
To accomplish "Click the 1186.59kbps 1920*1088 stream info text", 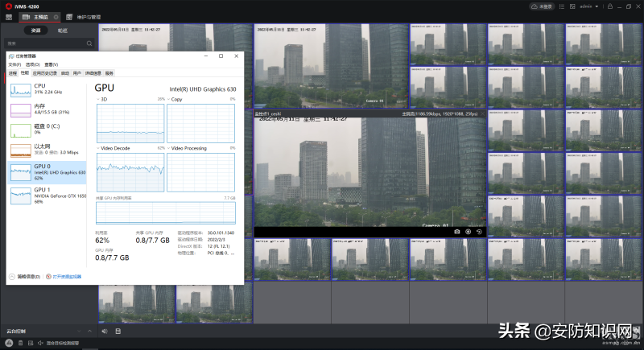I will (x=440, y=113).
